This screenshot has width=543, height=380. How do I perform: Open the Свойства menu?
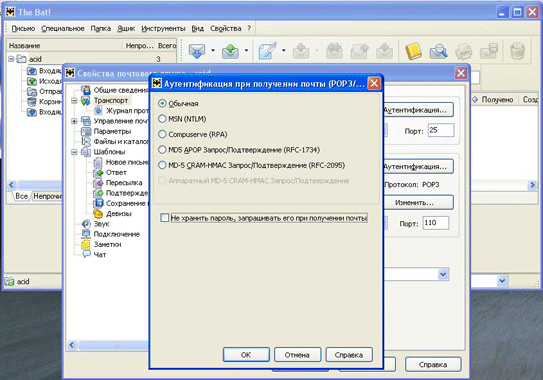tap(225, 29)
